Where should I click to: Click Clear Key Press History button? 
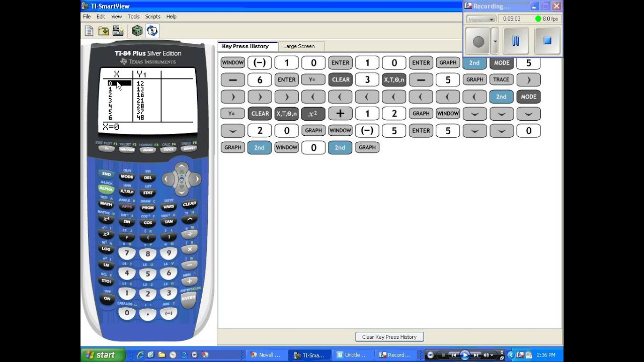(389, 337)
